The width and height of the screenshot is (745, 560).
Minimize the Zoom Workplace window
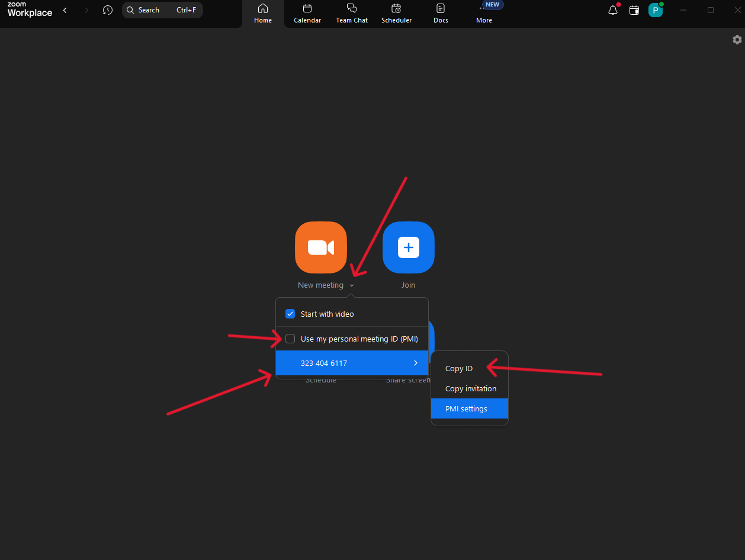[684, 10]
